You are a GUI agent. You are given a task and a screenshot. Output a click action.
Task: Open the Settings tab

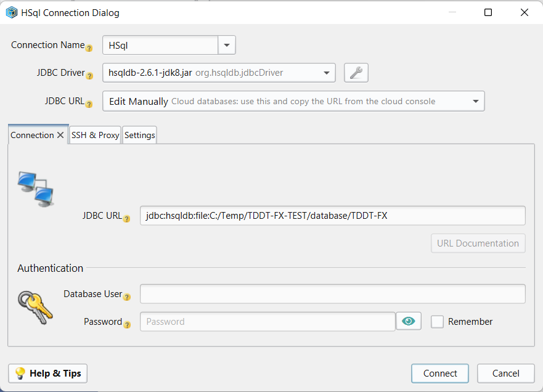click(139, 134)
